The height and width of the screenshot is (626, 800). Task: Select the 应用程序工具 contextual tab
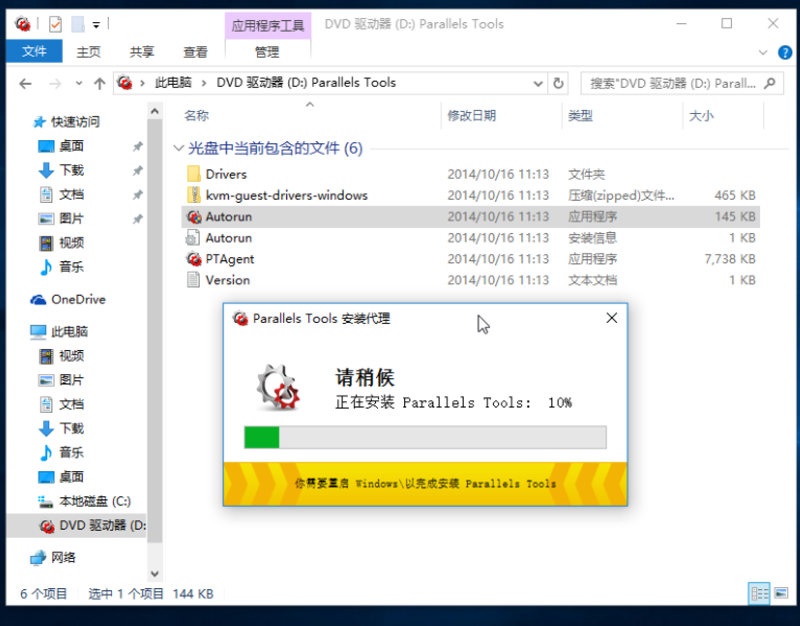point(267,26)
